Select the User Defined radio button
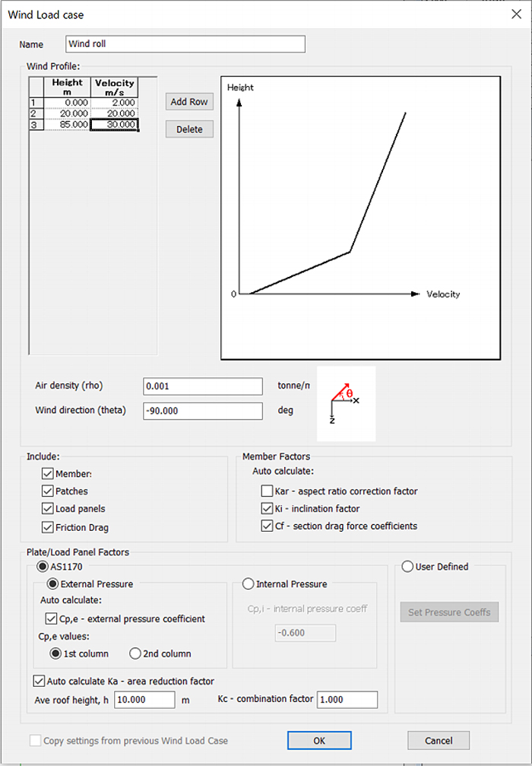The height and width of the screenshot is (766, 532). 407,567
